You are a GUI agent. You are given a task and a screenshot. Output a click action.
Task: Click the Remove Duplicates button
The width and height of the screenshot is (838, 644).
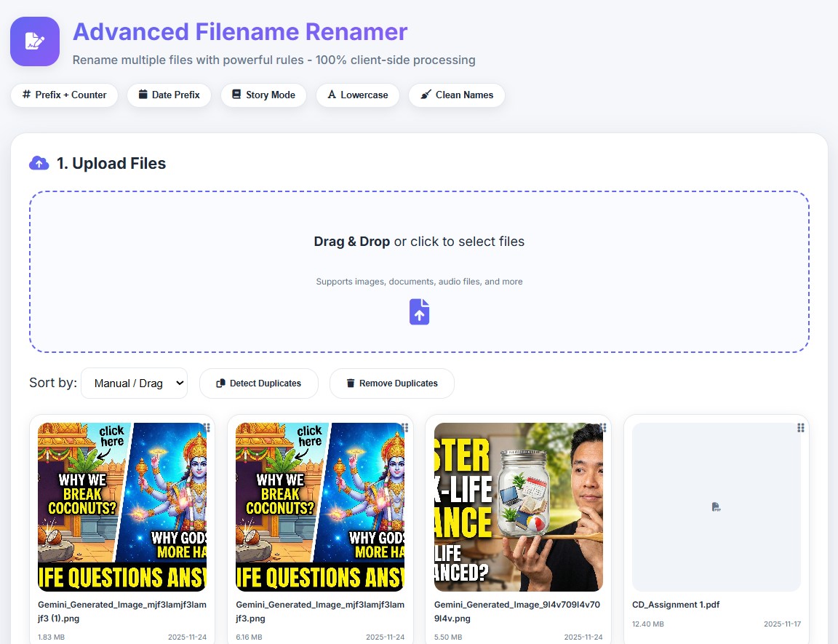point(391,383)
